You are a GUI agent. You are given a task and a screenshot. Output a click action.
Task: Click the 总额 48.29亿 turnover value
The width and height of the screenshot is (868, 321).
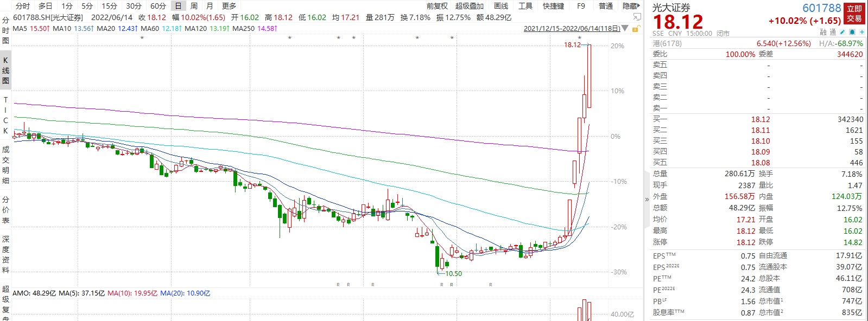[742, 208]
